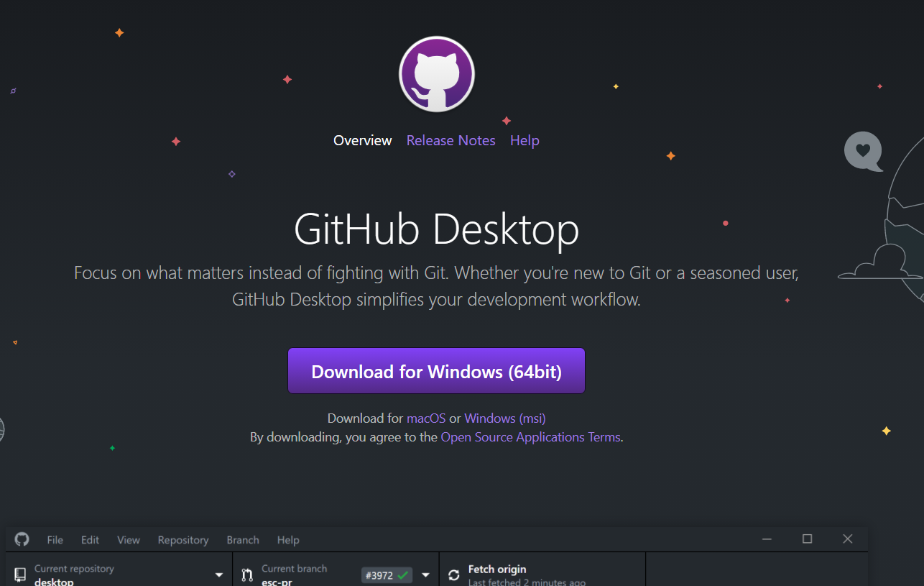Viewport: 924px width, 586px height.
Task: Open the Release Notes tab
Action: point(451,141)
